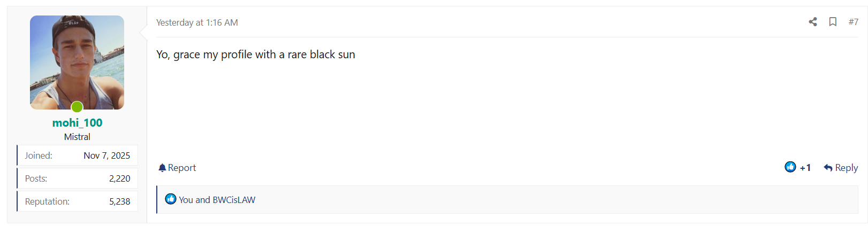Open the #7 post permalink
868x226 pixels.
(853, 22)
